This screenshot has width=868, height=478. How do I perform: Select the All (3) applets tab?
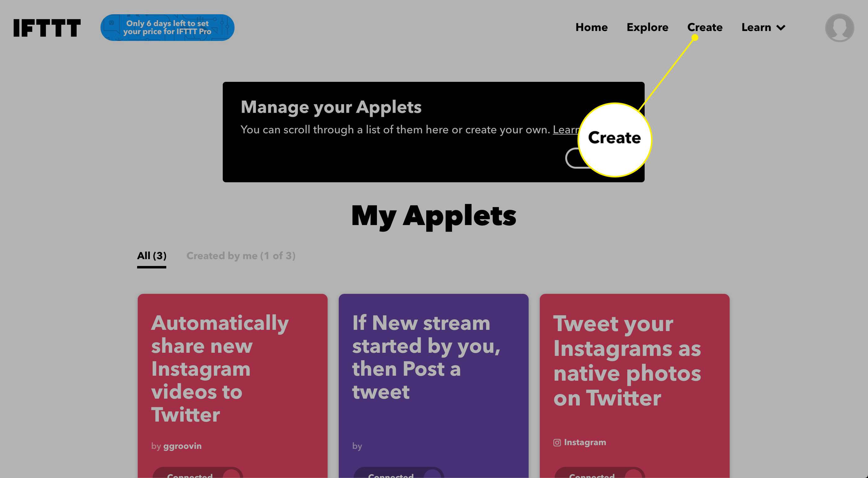click(151, 255)
